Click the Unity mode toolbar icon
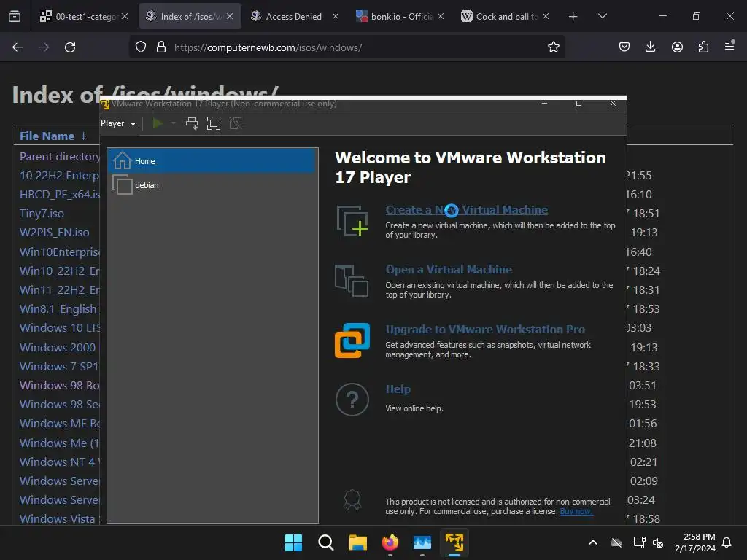The height and width of the screenshot is (560, 747). (236, 123)
